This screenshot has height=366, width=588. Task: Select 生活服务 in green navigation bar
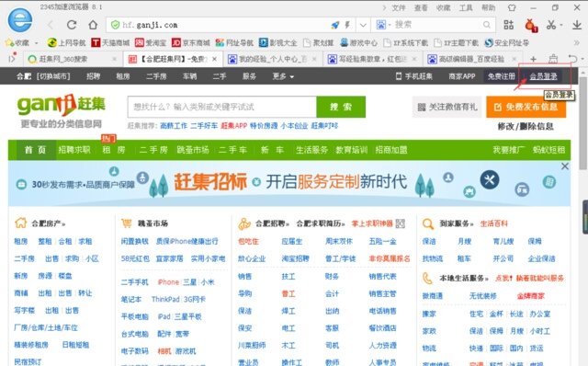[311, 150]
